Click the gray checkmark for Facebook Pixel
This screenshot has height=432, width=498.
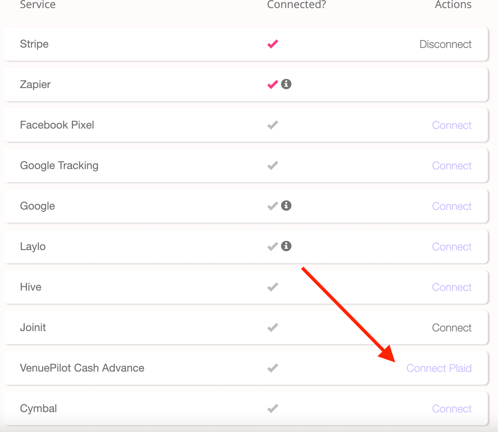coord(273,125)
